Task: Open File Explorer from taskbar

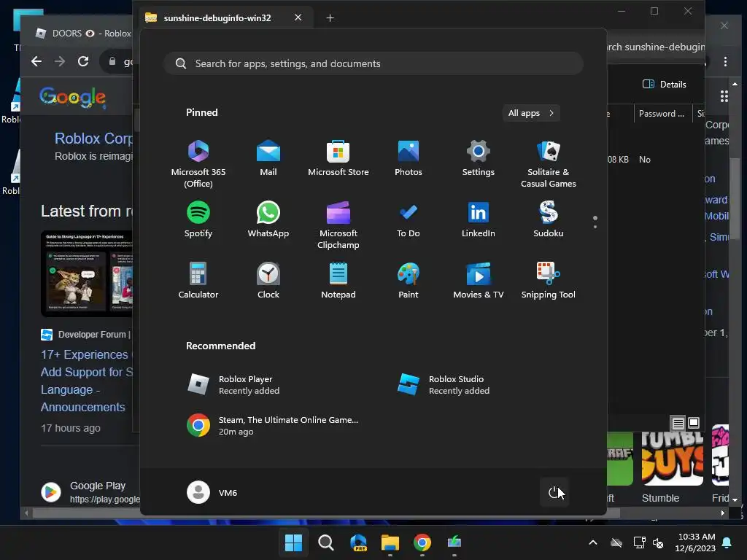Action: pyautogui.click(x=390, y=542)
